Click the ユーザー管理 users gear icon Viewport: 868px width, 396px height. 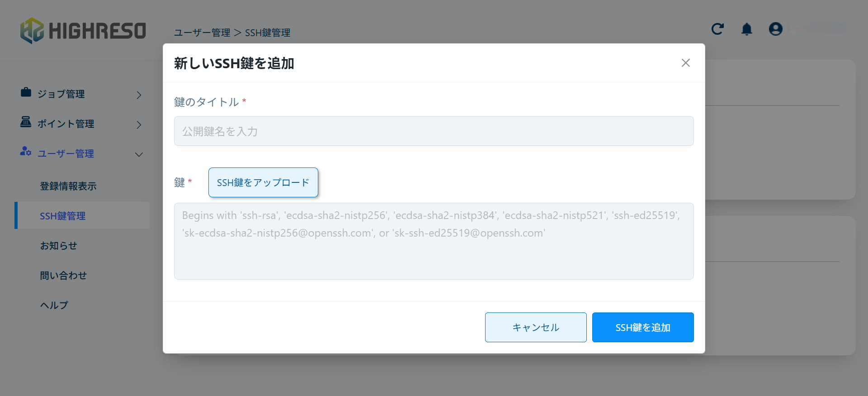pos(26,152)
